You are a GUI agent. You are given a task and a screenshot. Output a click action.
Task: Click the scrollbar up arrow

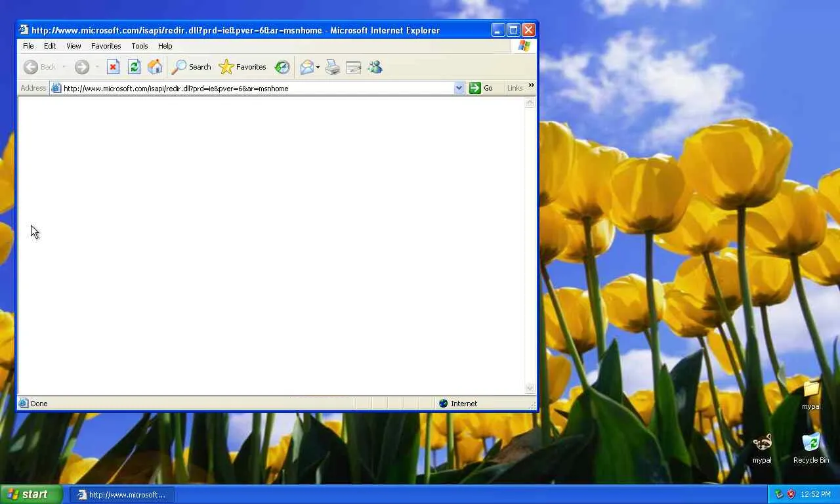(x=530, y=103)
